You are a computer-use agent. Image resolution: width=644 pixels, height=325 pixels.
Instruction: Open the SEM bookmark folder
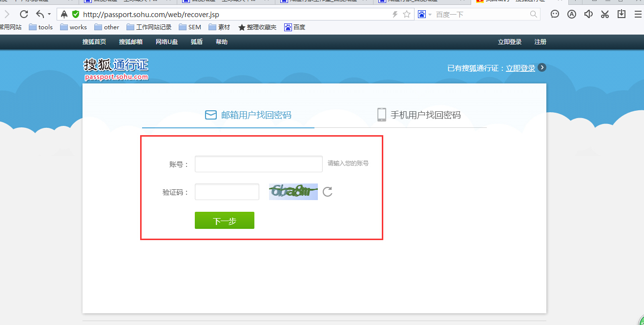click(x=190, y=27)
